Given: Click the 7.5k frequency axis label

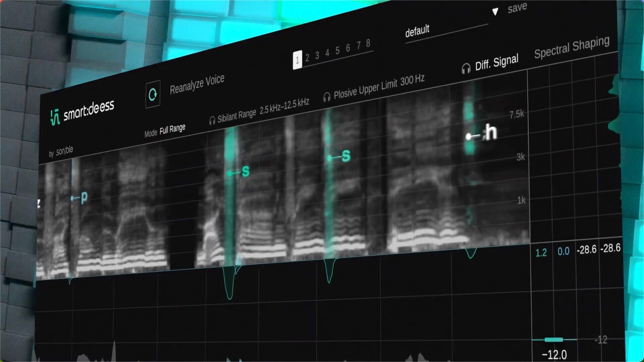Looking at the screenshot, I should [x=517, y=114].
